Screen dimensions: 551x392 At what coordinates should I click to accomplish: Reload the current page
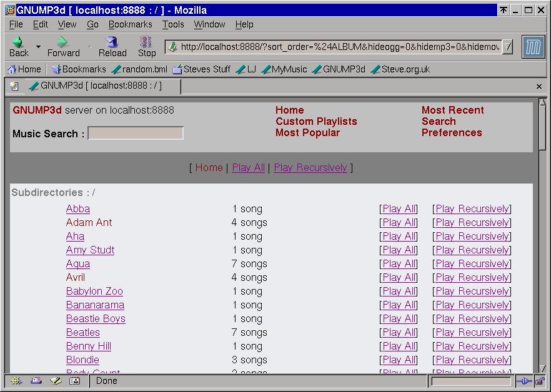coord(112,46)
